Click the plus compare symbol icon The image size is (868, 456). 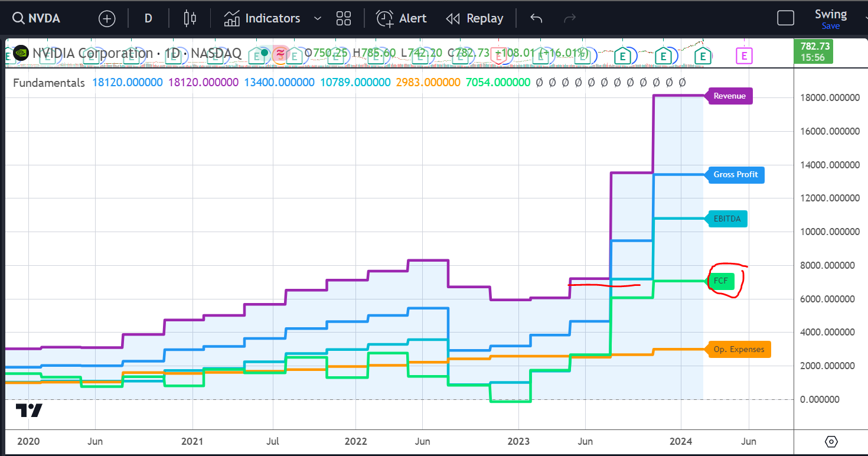[x=107, y=18]
